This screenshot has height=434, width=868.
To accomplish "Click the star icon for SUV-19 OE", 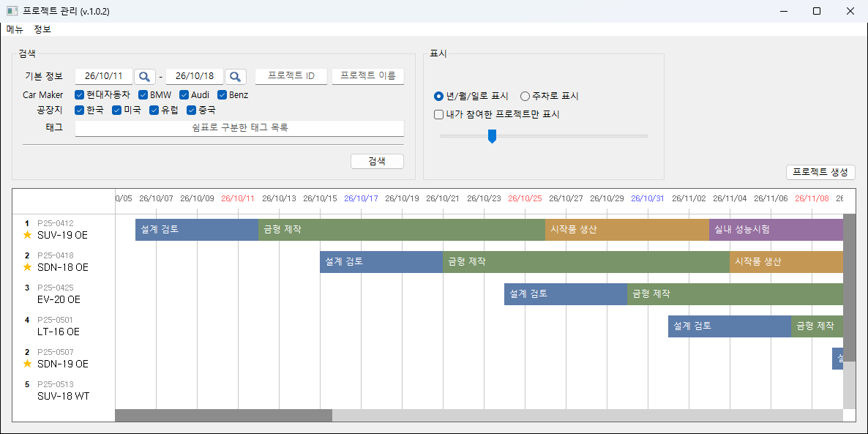I will pyautogui.click(x=27, y=235).
